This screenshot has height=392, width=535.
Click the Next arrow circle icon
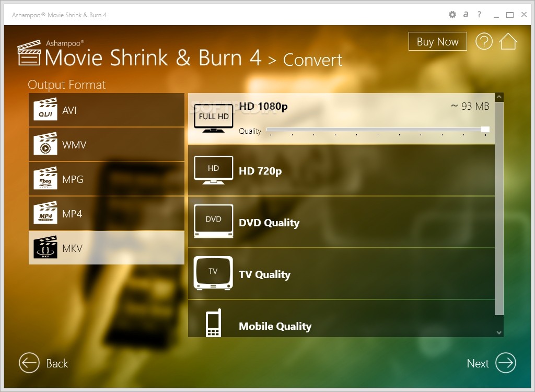coord(506,363)
